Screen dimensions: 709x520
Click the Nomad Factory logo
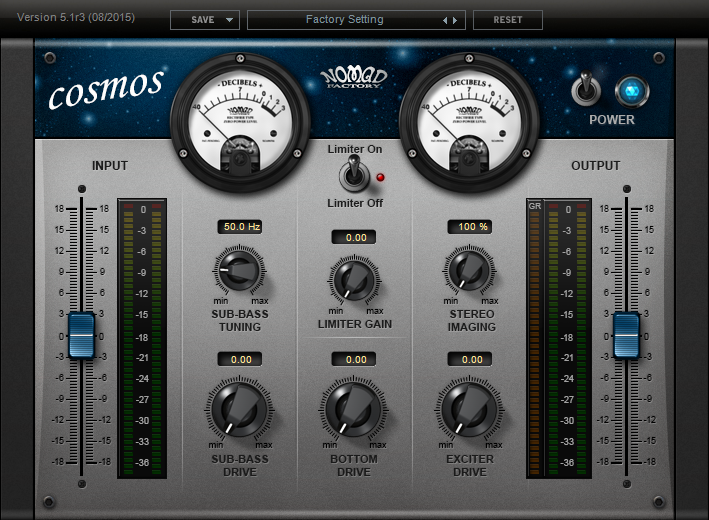(354, 78)
